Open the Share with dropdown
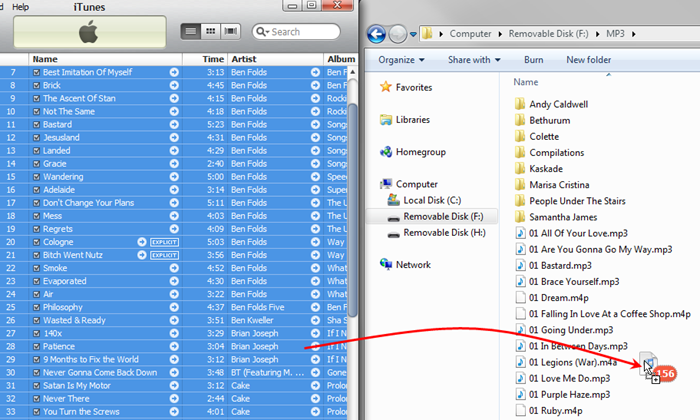 click(474, 60)
